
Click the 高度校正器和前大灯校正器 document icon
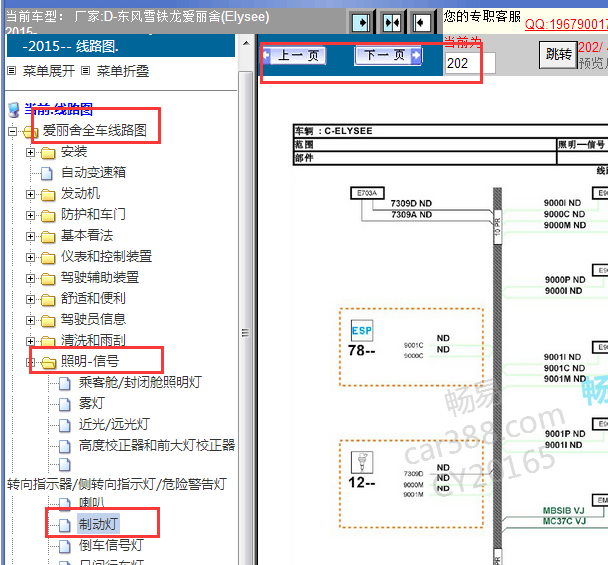tap(65, 446)
